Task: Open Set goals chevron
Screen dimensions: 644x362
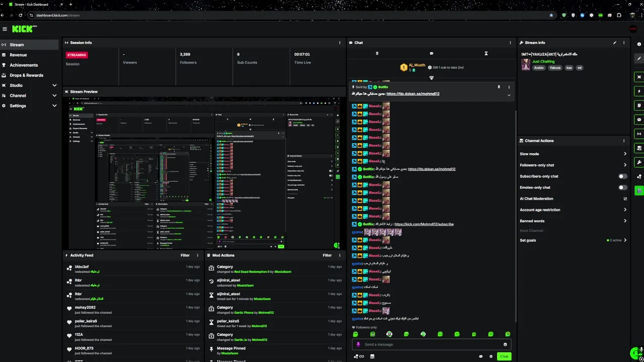Action: (625, 240)
